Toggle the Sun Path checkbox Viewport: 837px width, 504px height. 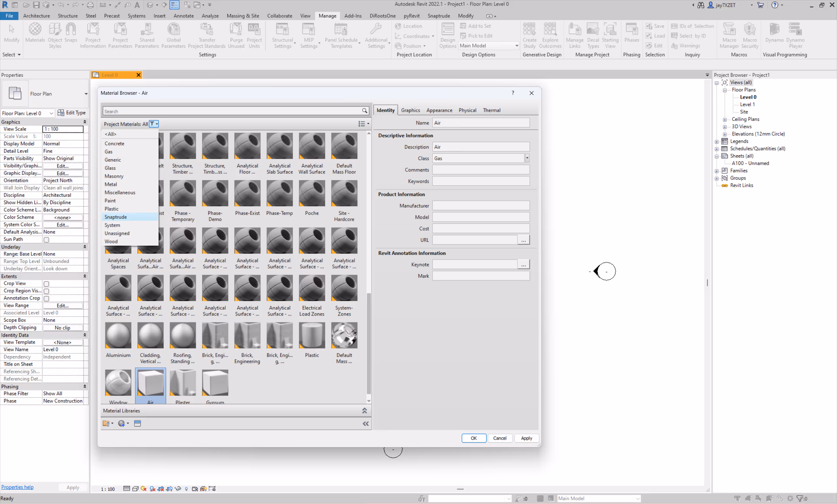pyautogui.click(x=46, y=240)
